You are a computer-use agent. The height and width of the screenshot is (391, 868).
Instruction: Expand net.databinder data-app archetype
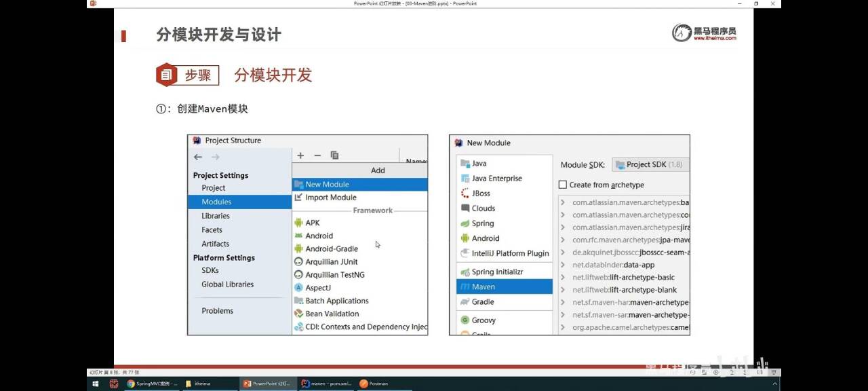(x=563, y=265)
